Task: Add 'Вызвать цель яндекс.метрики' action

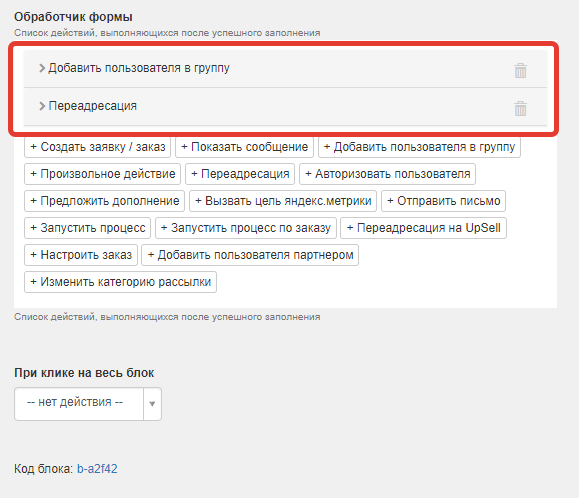Action: 283,201
